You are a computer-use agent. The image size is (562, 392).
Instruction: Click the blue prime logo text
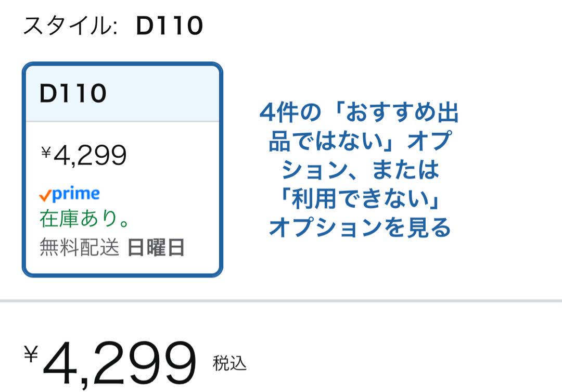[75, 194]
